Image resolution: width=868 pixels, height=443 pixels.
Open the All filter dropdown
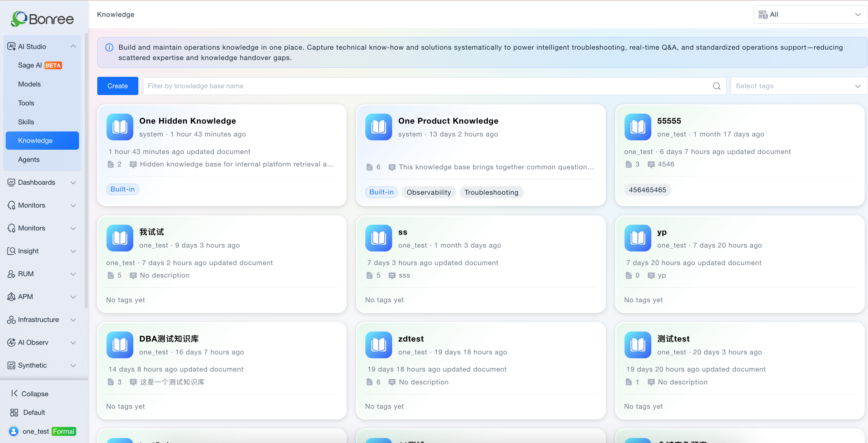tap(810, 15)
